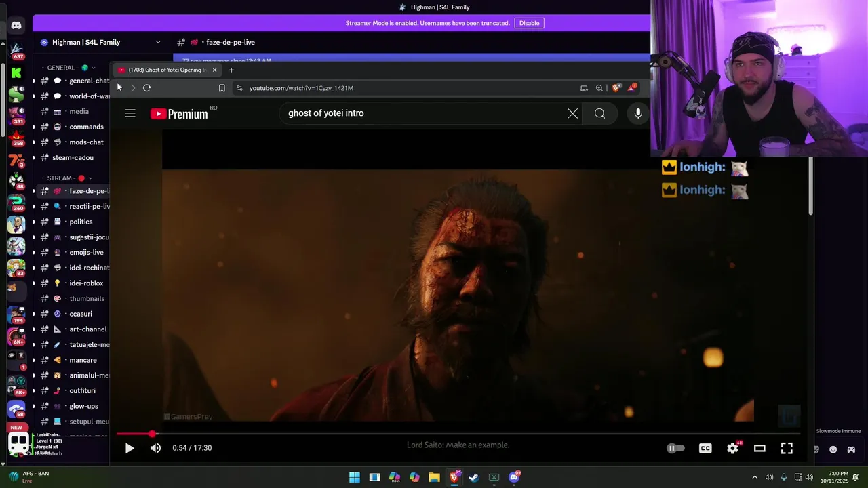Enter full screen video mode
This screenshot has width=868, height=488.
pyautogui.click(x=787, y=448)
